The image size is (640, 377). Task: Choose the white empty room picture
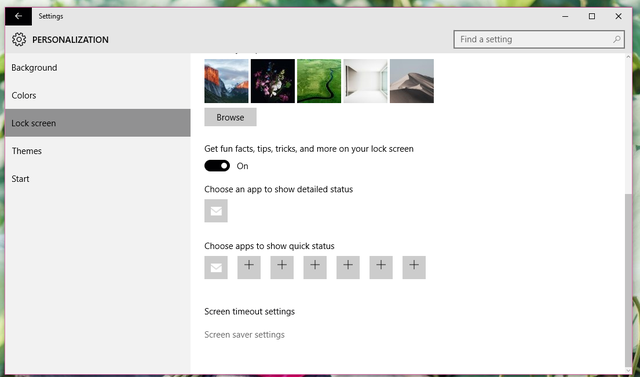tap(365, 81)
